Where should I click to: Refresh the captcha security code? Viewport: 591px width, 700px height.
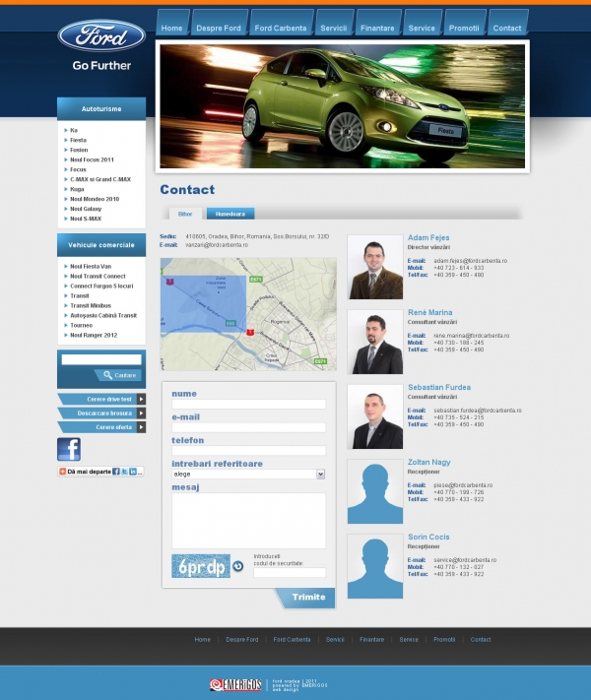(238, 566)
